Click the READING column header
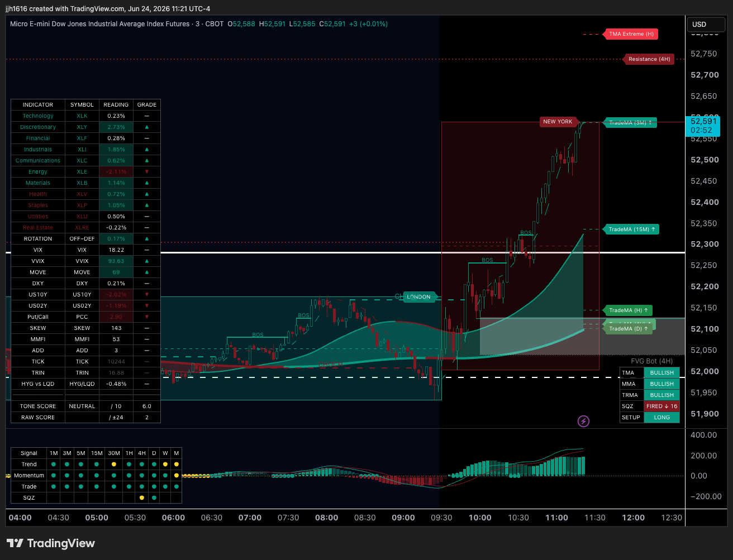 click(x=116, y=105)
